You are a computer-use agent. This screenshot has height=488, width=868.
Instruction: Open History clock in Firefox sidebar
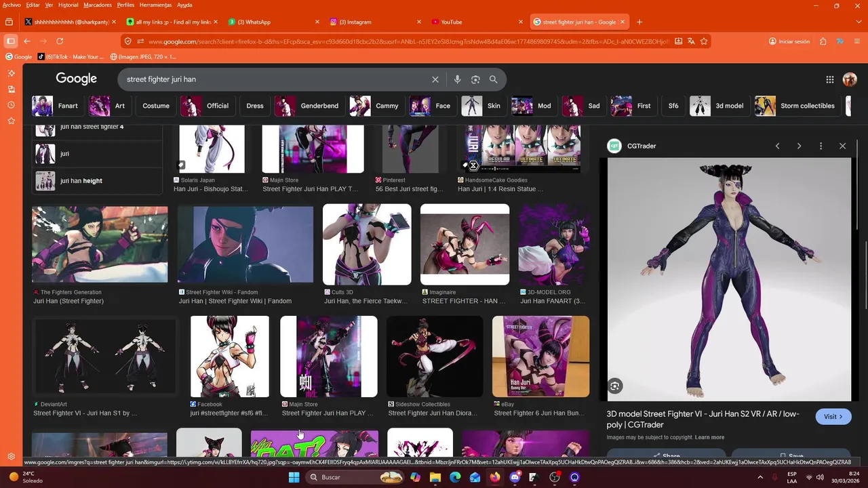pyautogui.click(x=11, y=105)
